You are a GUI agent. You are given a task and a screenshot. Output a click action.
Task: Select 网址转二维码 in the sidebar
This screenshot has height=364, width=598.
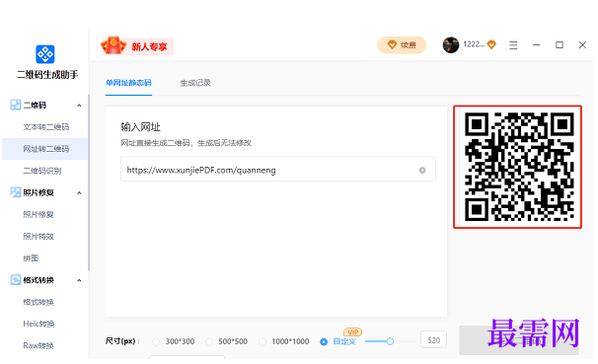coord(45,149)
